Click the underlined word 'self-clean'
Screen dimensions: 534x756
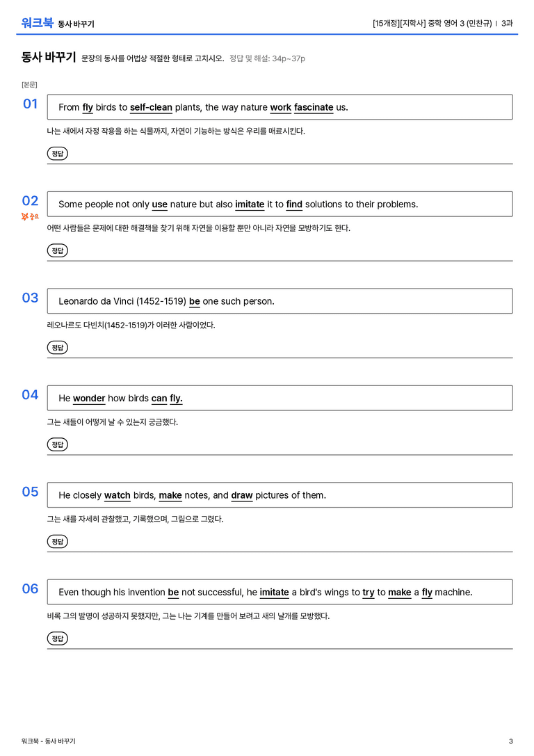coord(151,107)
